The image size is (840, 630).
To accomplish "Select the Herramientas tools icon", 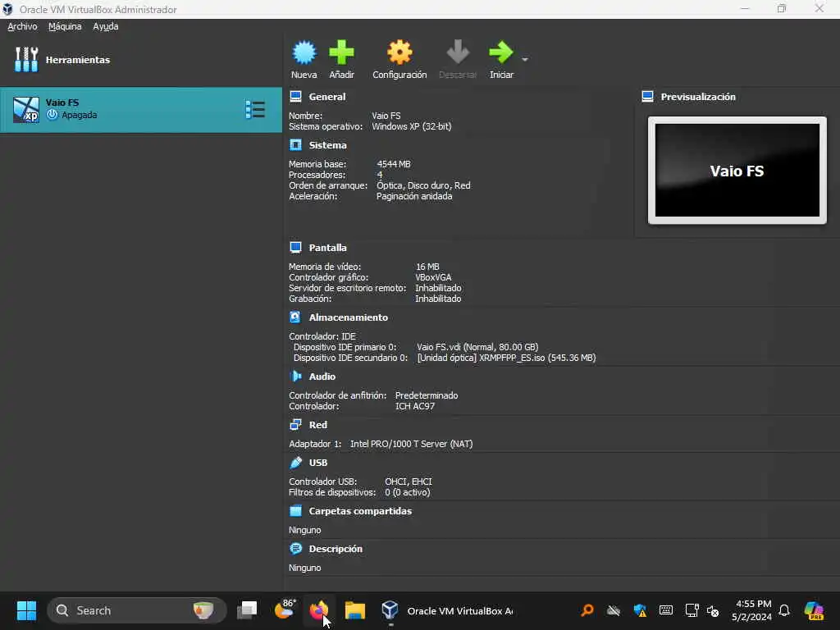I will (x=26, y=59).
